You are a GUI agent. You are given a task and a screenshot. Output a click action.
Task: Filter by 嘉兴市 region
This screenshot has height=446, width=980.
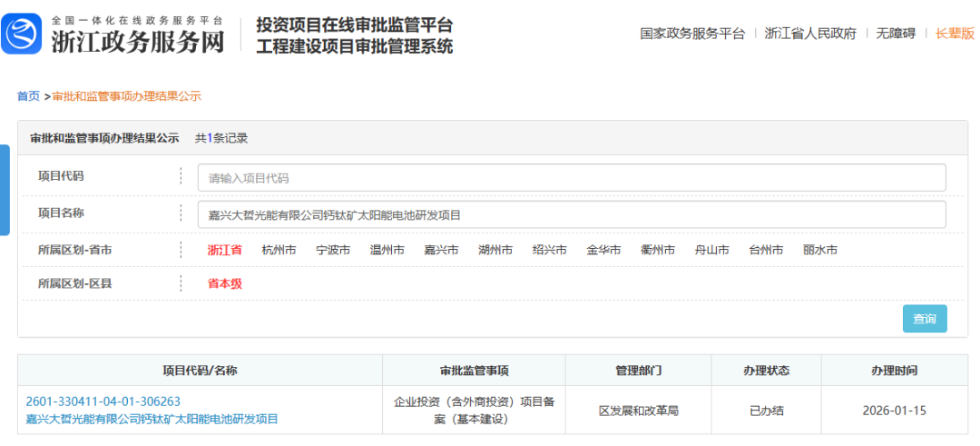pos(441,251)
